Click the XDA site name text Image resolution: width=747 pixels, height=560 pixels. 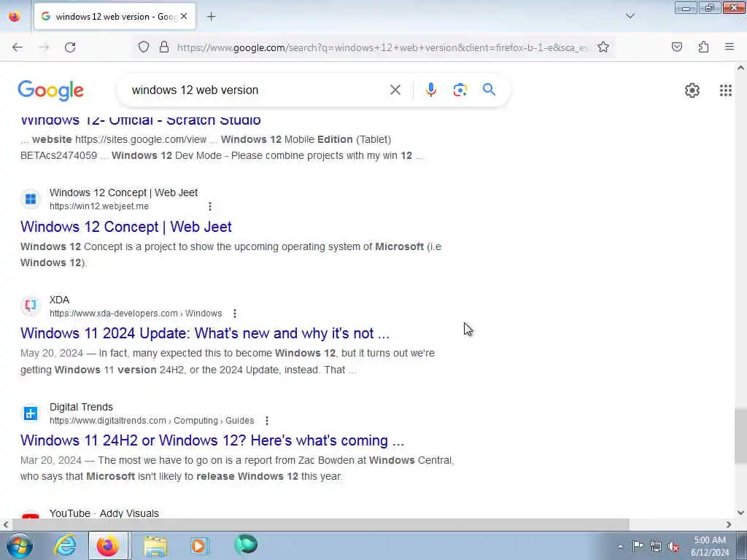click(60, 300)
